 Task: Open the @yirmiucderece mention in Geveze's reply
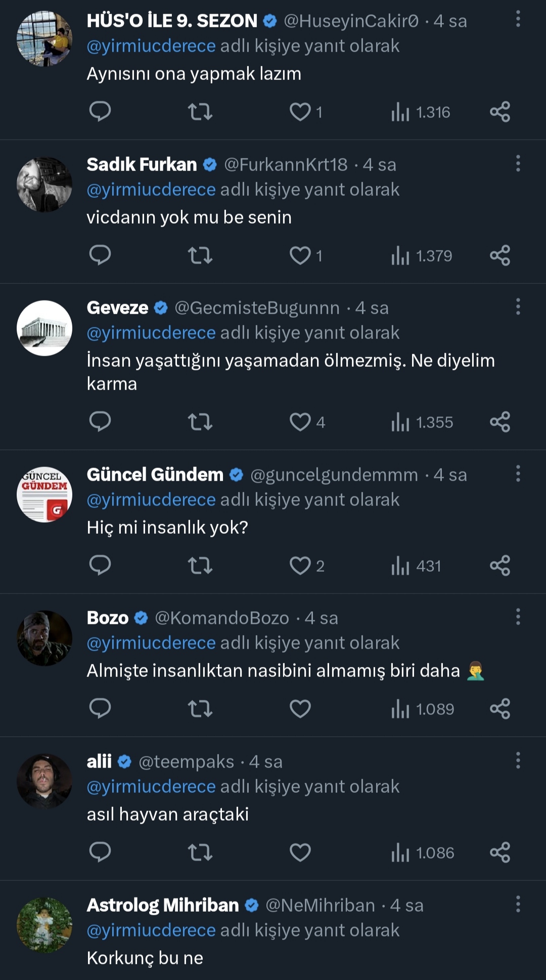pyautogui.click(x=151, y=333)
